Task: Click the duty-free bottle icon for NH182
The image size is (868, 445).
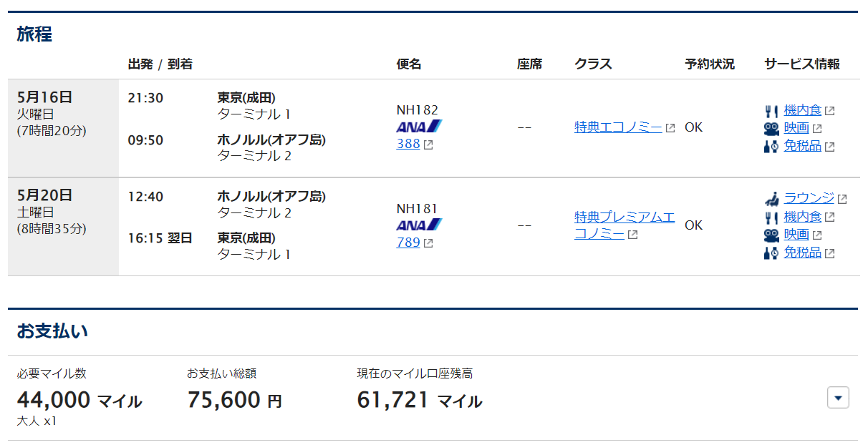Action: 771,147
